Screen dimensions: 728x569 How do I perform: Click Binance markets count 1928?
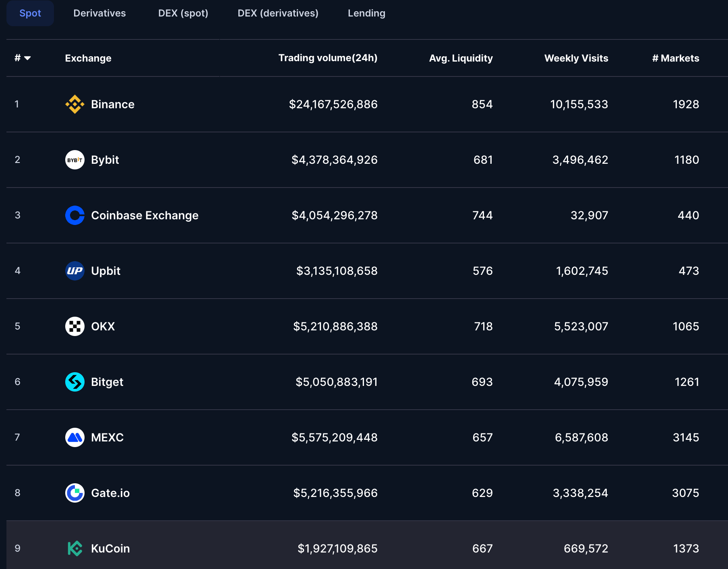[686, 104]
